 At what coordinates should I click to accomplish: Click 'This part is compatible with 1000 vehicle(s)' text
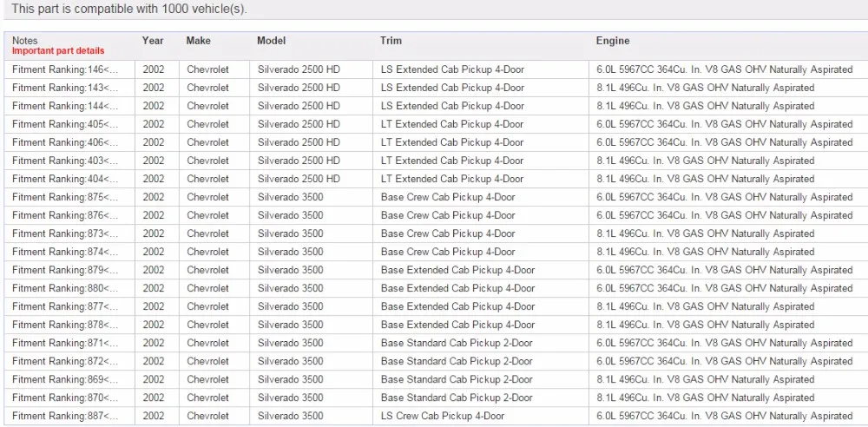129,9
